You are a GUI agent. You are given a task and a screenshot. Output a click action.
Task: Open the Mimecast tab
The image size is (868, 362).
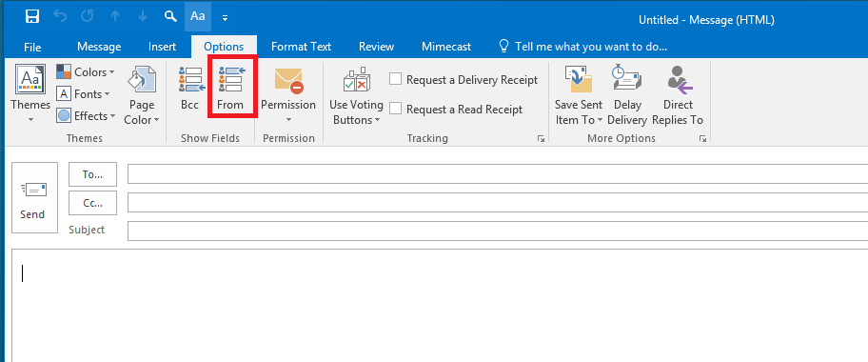point(446,47)
